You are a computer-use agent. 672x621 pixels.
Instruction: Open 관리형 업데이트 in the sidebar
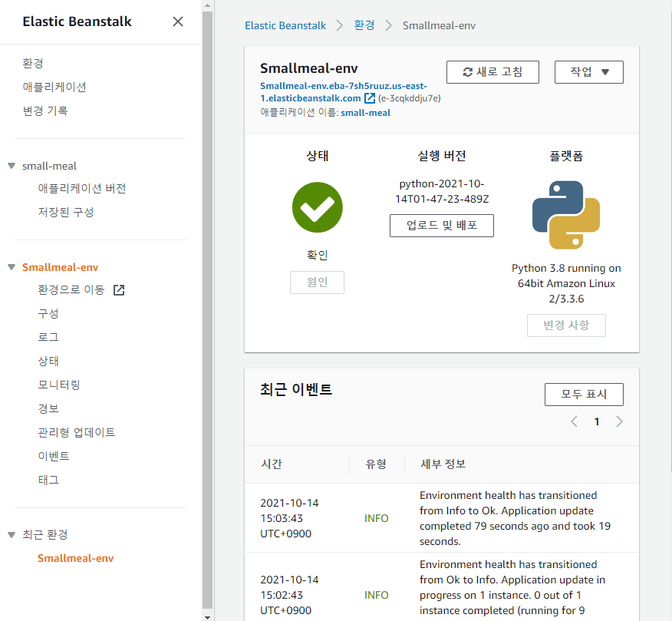click(x=76, y=432)
